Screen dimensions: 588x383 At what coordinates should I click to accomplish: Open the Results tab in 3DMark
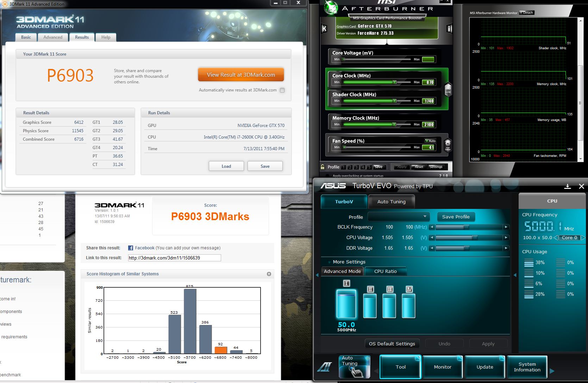[x=82, y=37]
